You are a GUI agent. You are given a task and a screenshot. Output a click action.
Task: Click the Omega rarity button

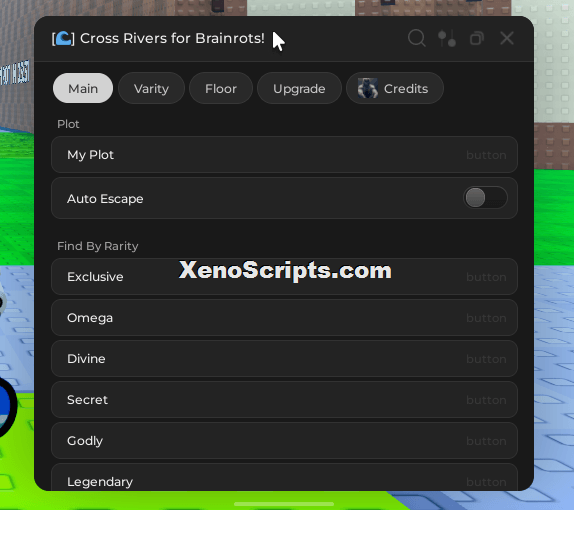click(x=284, y=318)
